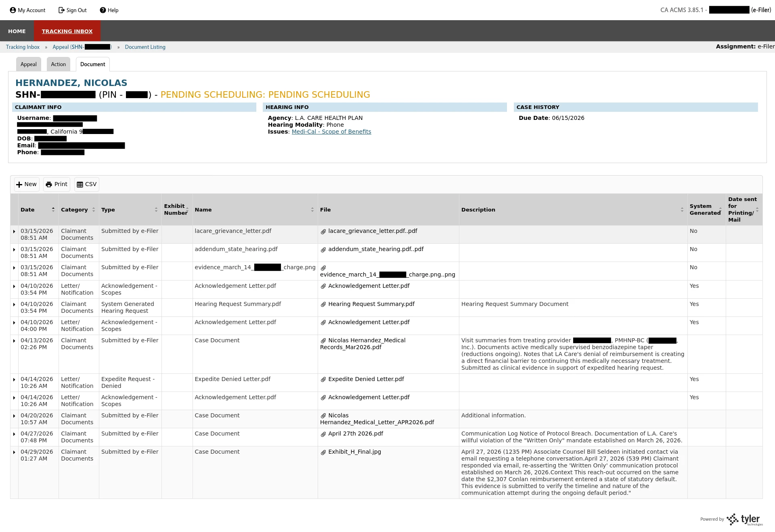
Task: Sort table by Category column
Action: tap(93, 209)
